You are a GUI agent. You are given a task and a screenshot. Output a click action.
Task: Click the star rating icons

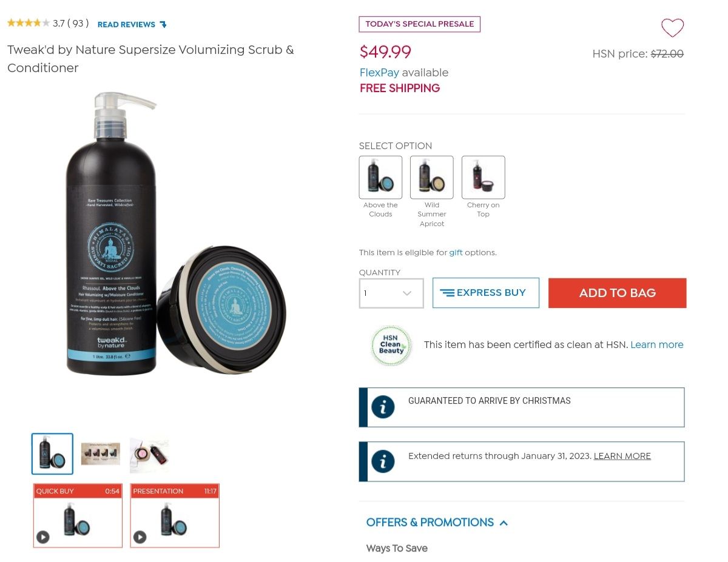pos(29,23)
